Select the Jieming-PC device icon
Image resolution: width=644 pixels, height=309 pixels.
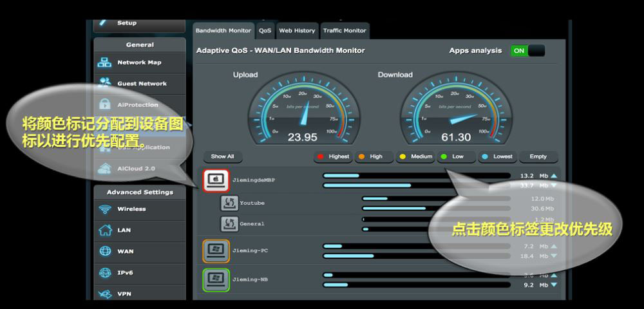tap(216, 250)
